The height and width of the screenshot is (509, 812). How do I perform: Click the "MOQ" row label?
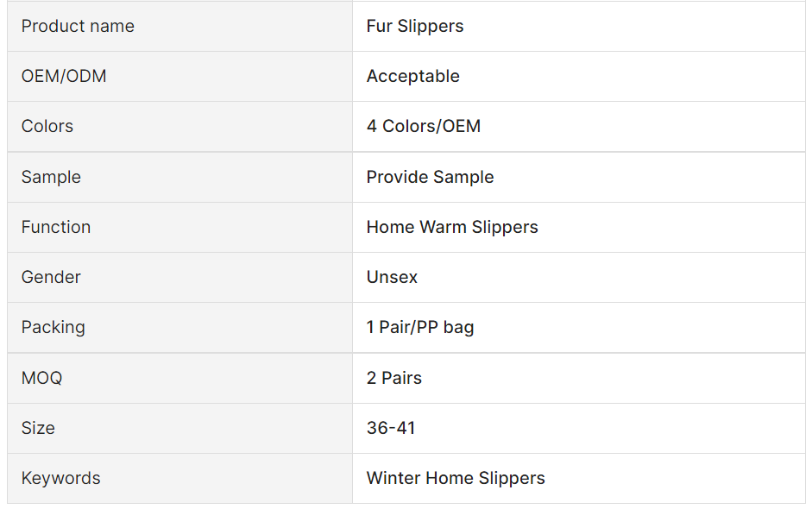tap(41, 378)
